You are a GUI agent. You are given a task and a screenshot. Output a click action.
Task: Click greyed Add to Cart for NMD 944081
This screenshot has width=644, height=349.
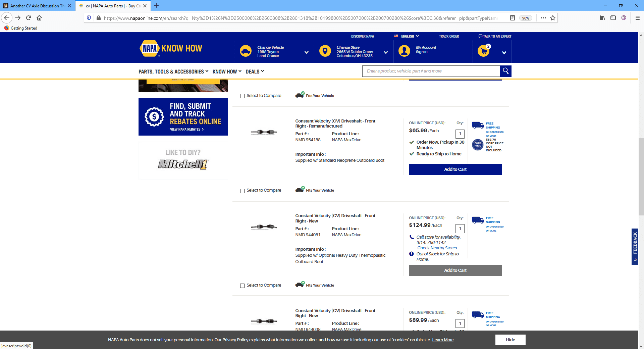[x=455, y=270]
